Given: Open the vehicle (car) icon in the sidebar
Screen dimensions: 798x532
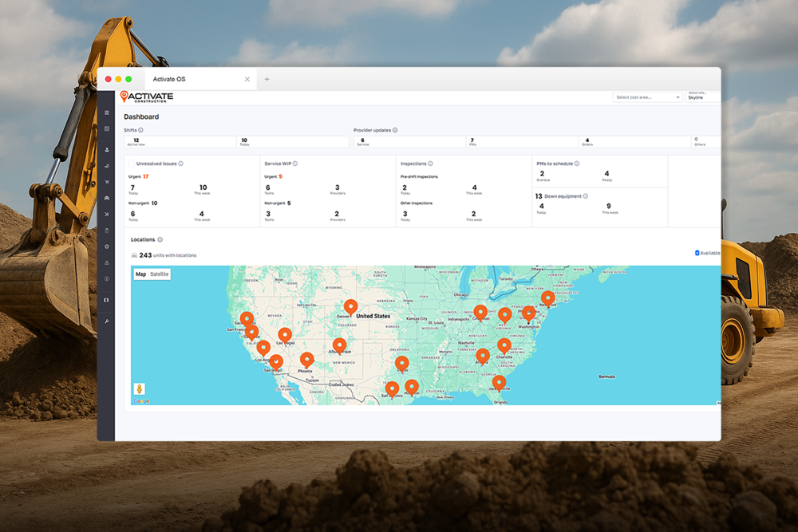Looking at the screenshot, I should tap(106, 198).
